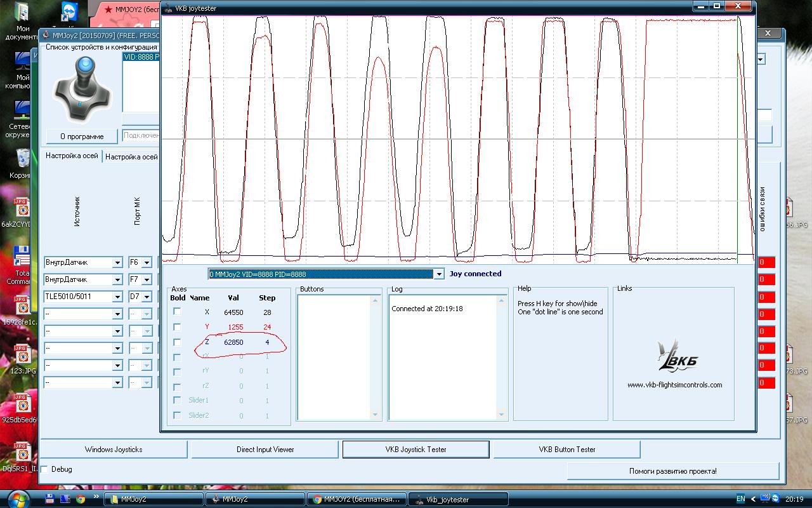
Task: Select the 123.JPG desktop file
Action: click(22, 359)
